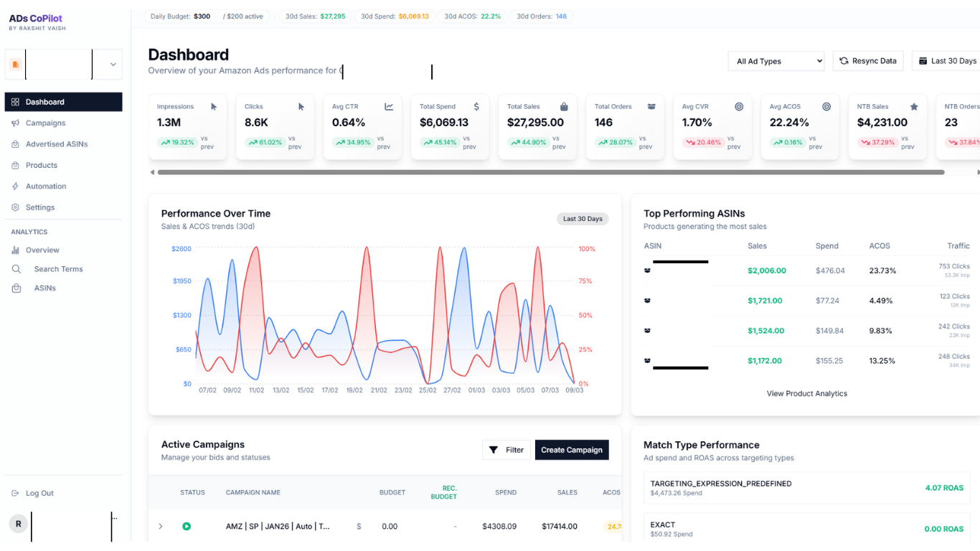
Task: Click the Avg ACOS target icon
Action: (826, 106)
